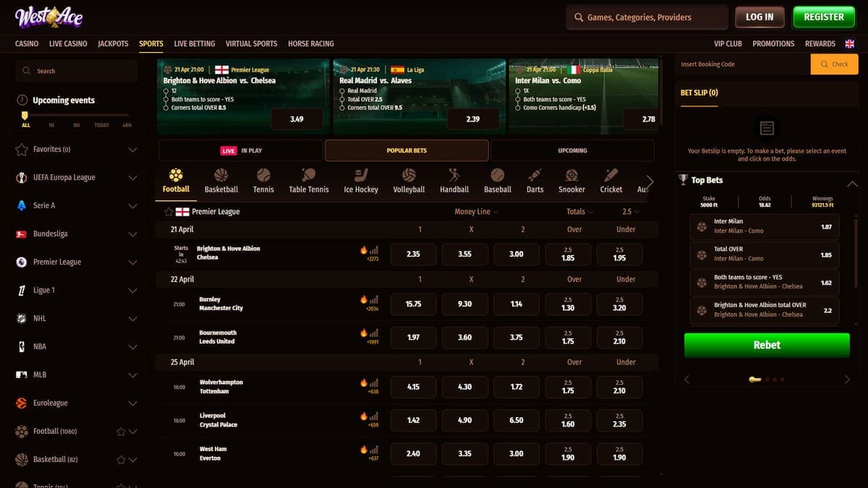Click the Premier League favorite star icon
The image size is (868, 488).
(169, 212)
